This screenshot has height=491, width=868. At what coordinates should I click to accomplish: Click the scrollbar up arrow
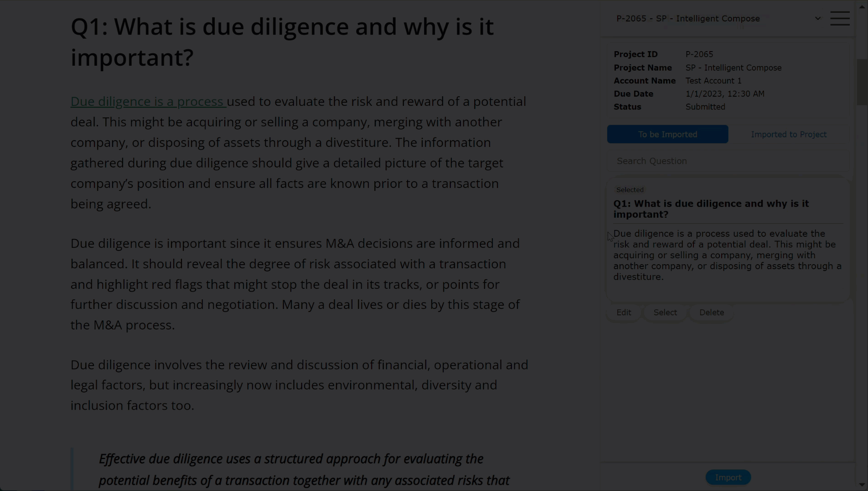pos(862,6)
